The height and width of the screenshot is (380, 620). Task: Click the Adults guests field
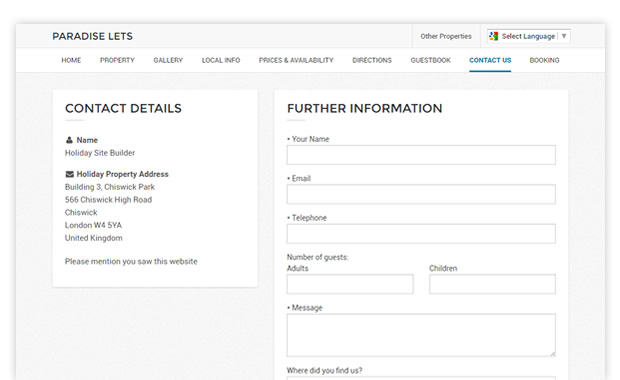[350, 284]
